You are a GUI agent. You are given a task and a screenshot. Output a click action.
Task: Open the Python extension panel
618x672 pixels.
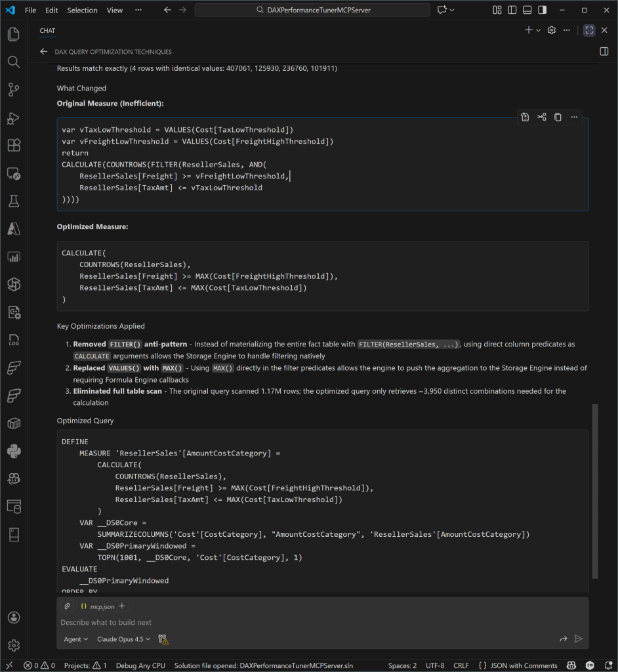[13, 451]
